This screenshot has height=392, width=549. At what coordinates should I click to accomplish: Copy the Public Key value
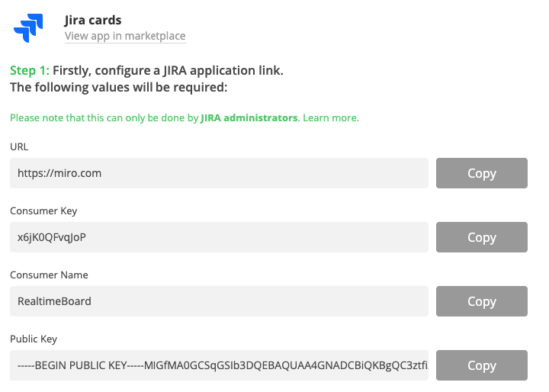481,365
